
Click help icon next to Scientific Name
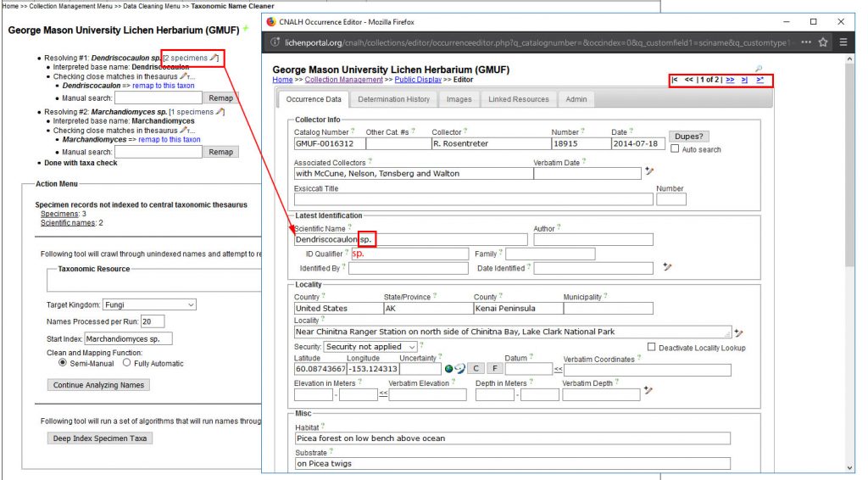tap(349, 227)
